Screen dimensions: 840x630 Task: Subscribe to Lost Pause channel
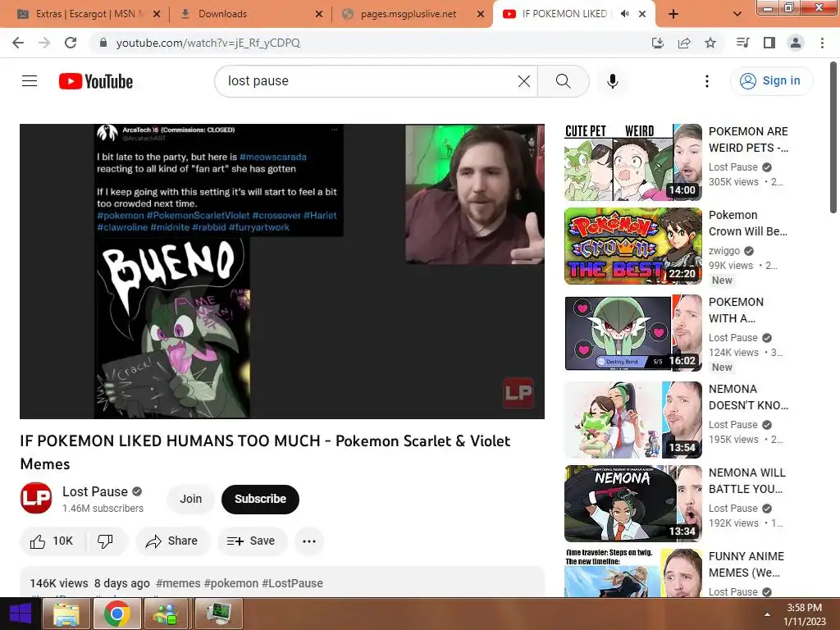(260, 499)
